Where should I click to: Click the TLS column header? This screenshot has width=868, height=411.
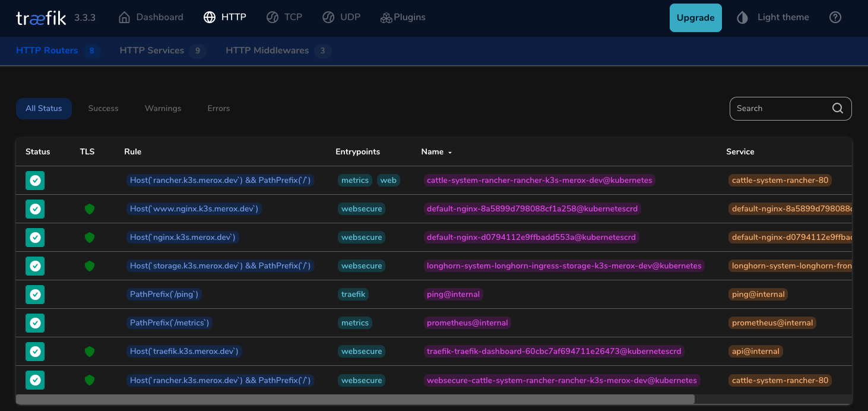[x=87, y=152]
